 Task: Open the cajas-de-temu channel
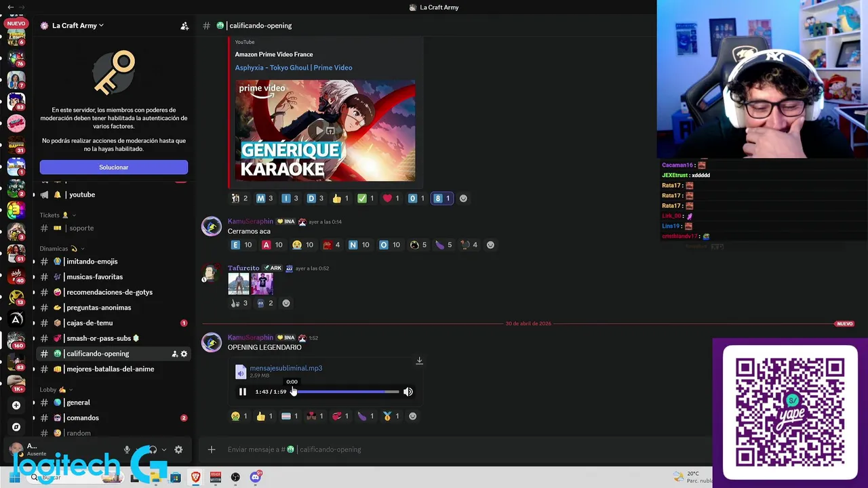point(90,323)
